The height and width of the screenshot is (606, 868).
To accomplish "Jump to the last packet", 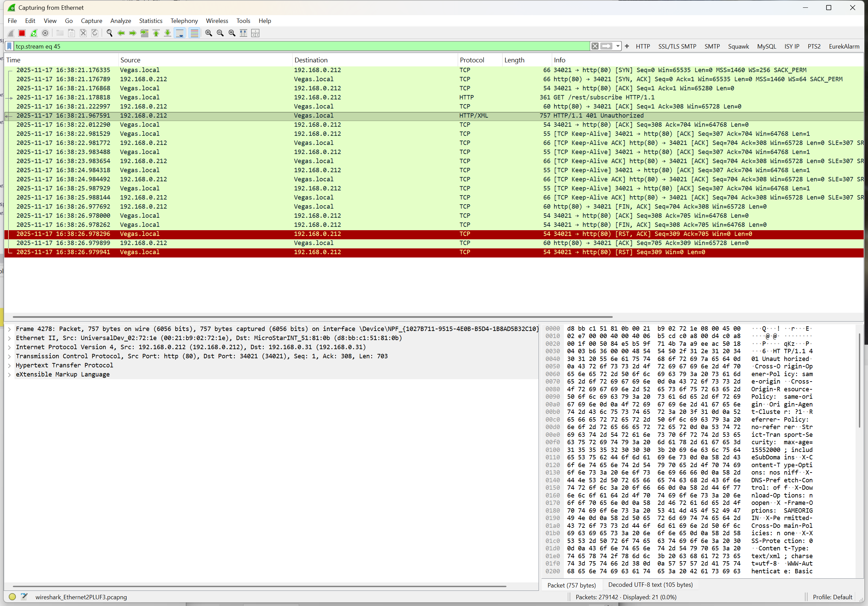I will pyautogui.click(x=168, y=33).
